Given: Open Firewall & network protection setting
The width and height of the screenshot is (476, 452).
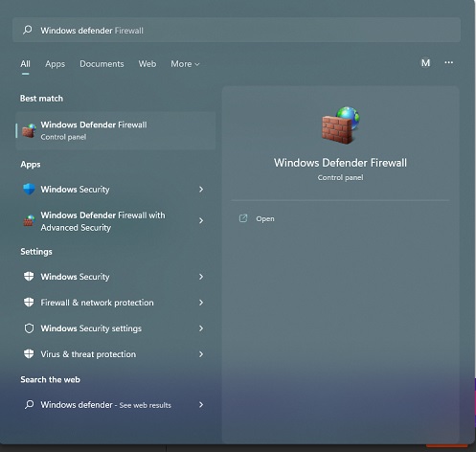Looking at the screenshot, I should (x=115, y=303).
